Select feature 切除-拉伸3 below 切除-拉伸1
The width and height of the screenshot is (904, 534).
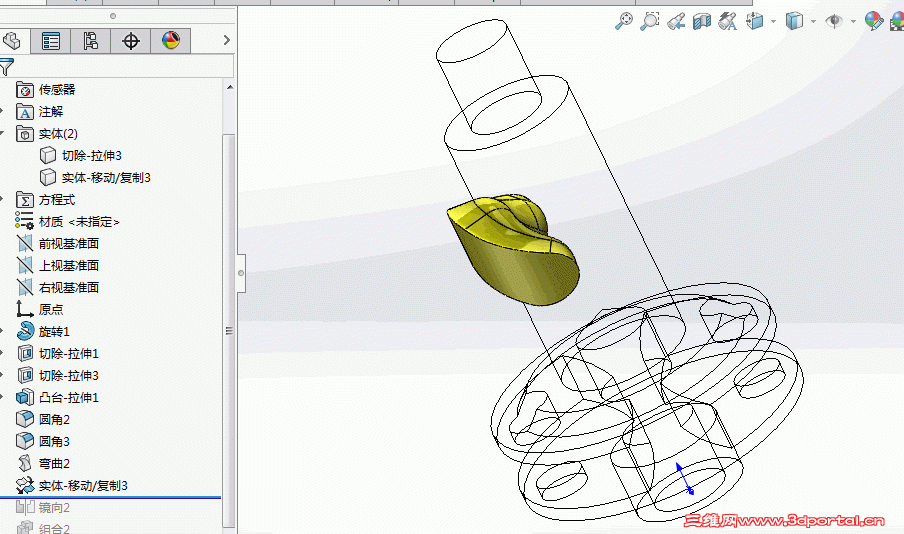pos(58,375)
